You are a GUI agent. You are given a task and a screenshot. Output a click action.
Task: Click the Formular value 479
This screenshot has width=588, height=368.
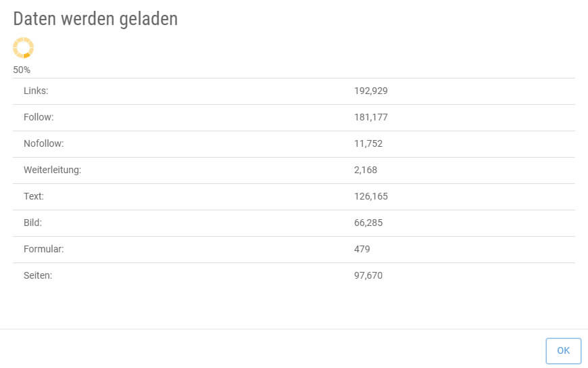click(362, 249)
